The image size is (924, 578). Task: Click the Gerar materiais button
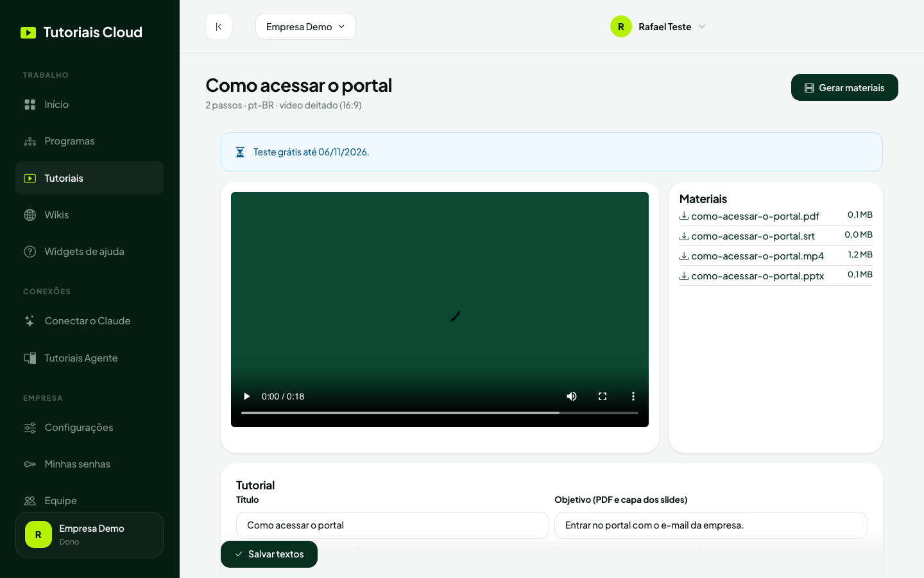click(844, 87)
